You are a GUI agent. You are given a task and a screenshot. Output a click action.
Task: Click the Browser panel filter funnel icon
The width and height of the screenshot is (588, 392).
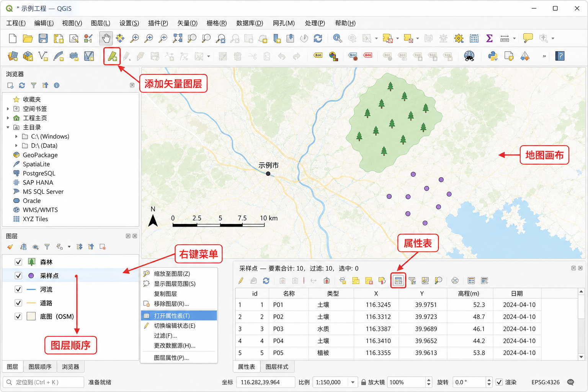tap(34, 85)
